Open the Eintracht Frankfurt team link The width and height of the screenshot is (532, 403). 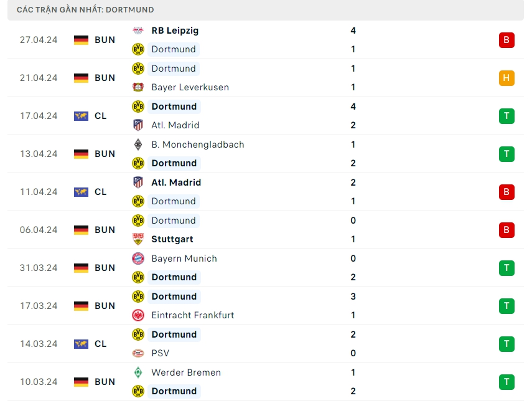[x=193, y=315]
